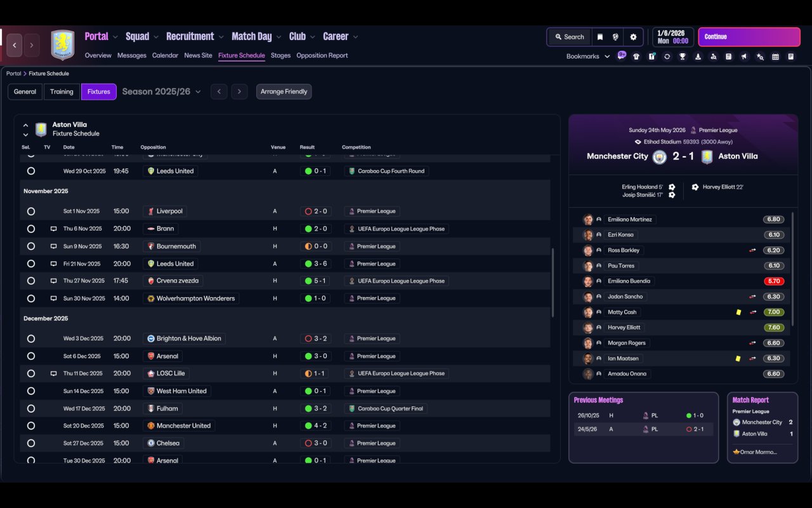Click Ian Maatsen's yellow card icon
Screen dimensions: 812x508
738,359
